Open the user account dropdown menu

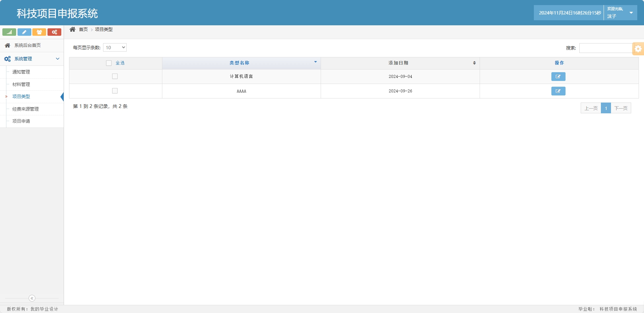point(631,13)
